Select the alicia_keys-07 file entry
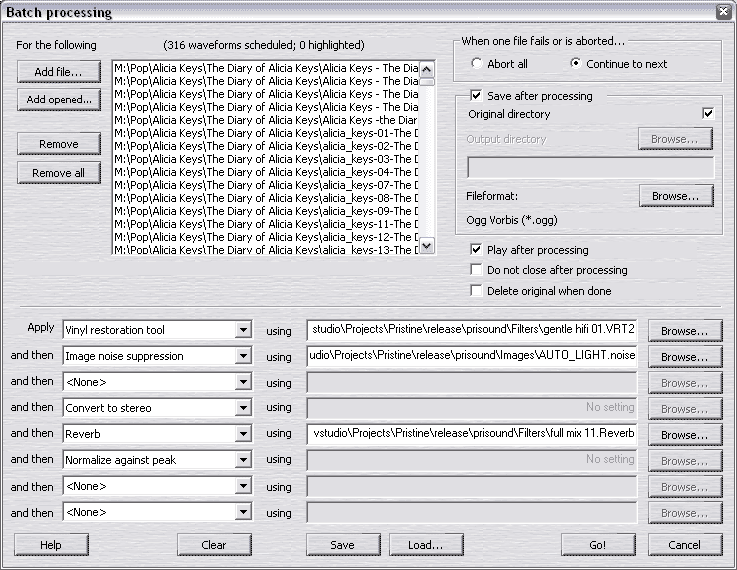 pyautogui.click(x=266, y=185)
